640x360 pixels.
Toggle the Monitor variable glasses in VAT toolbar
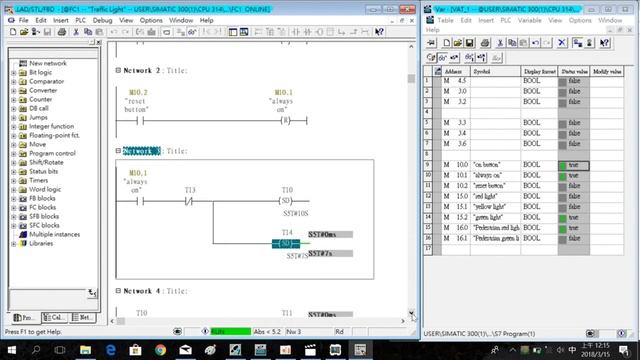442,58
